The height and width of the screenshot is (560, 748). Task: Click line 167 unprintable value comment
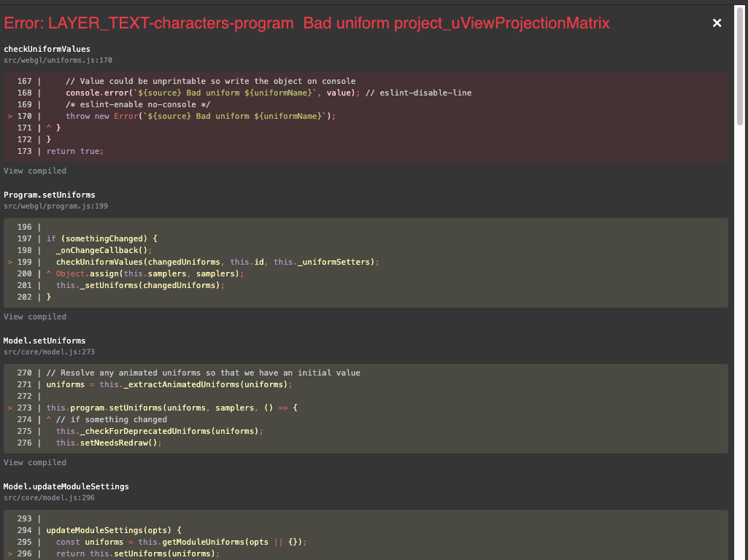[x=210, y=82]
